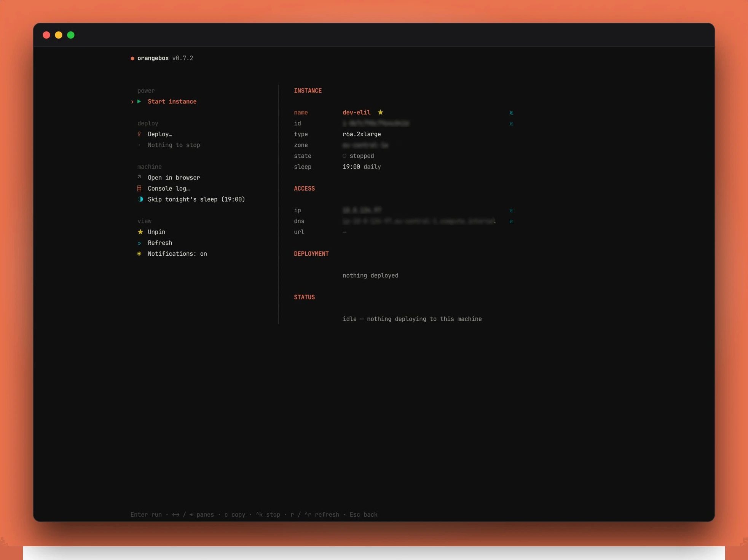Click the yellow minimize window button
This screenshot has width=748, height=560.
tap(59, 35)
